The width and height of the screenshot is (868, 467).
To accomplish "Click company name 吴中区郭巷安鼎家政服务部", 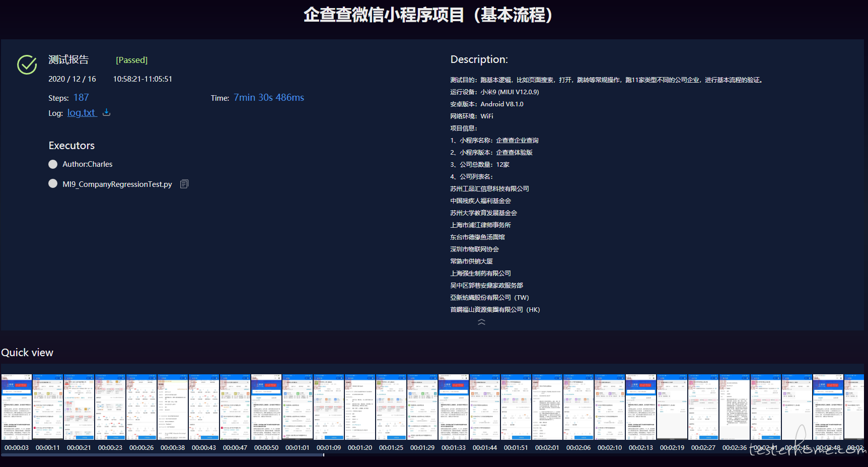I will click(486, 286).
